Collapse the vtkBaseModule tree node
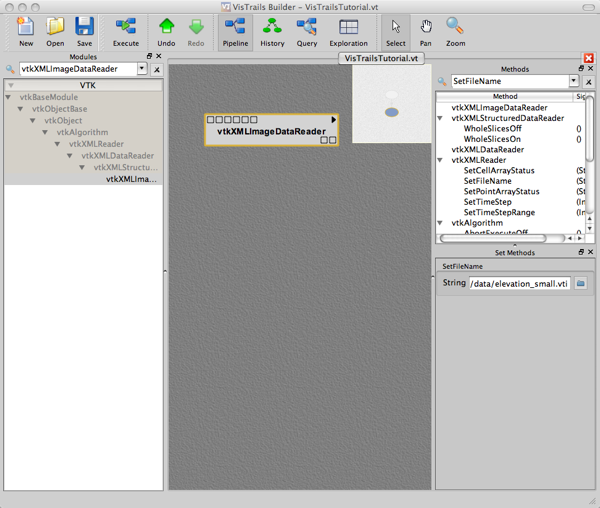 point(8,97)
